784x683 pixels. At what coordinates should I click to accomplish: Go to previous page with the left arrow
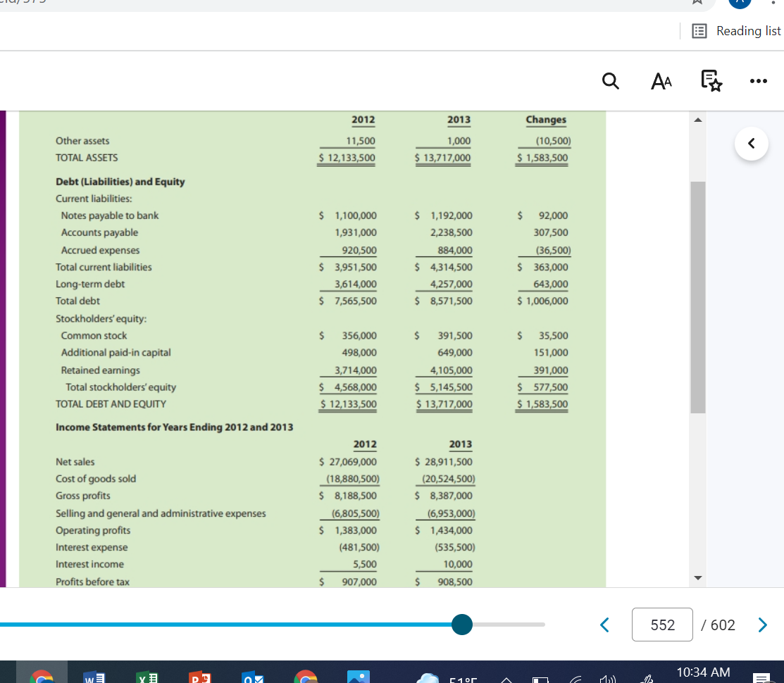pyautogui.click(x=604, y=625)
